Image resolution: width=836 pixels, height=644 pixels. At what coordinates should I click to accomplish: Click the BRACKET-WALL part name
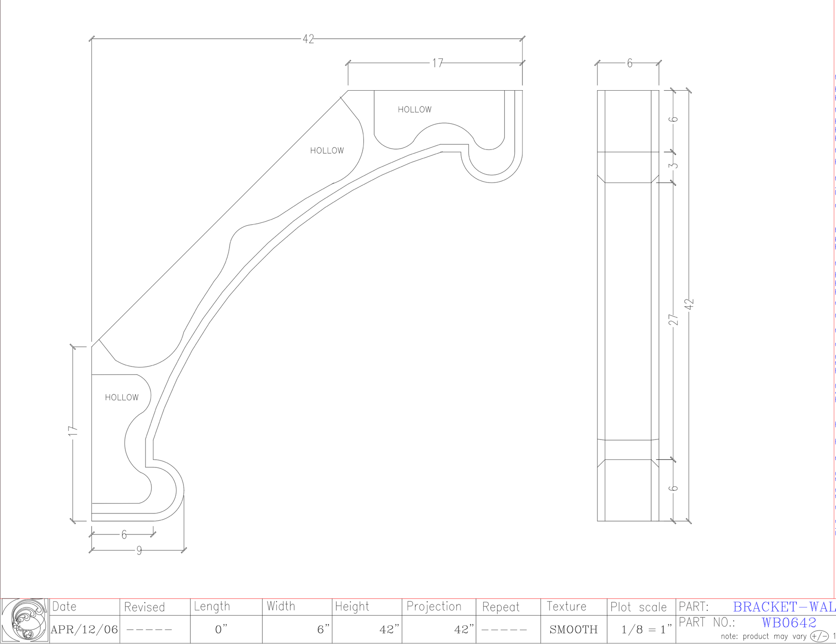pyautogui.click(x=784, y=607)
